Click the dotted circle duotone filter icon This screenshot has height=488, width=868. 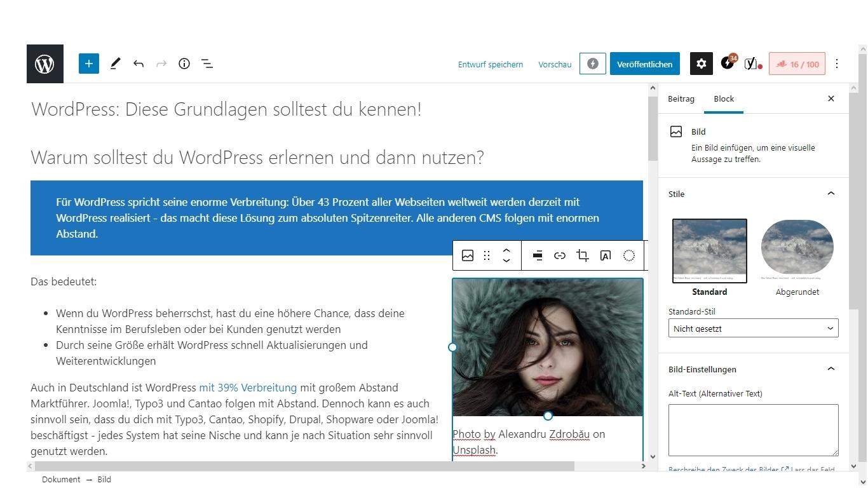(628, 255)
